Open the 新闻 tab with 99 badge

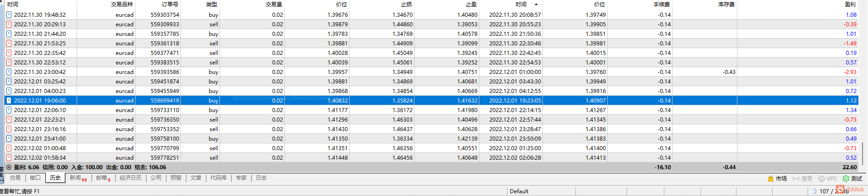[78, 178]
